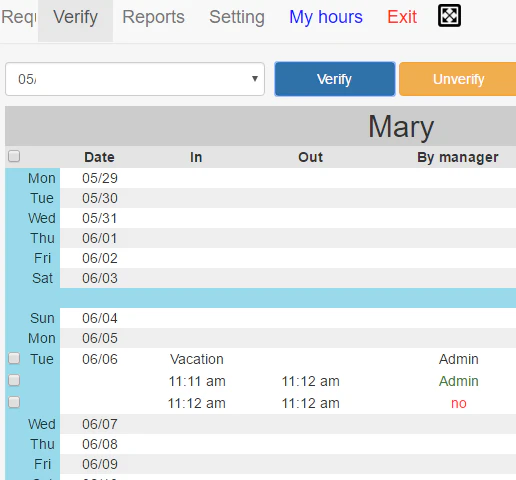
Task: Click the Date column header
Action: point(99,157)
